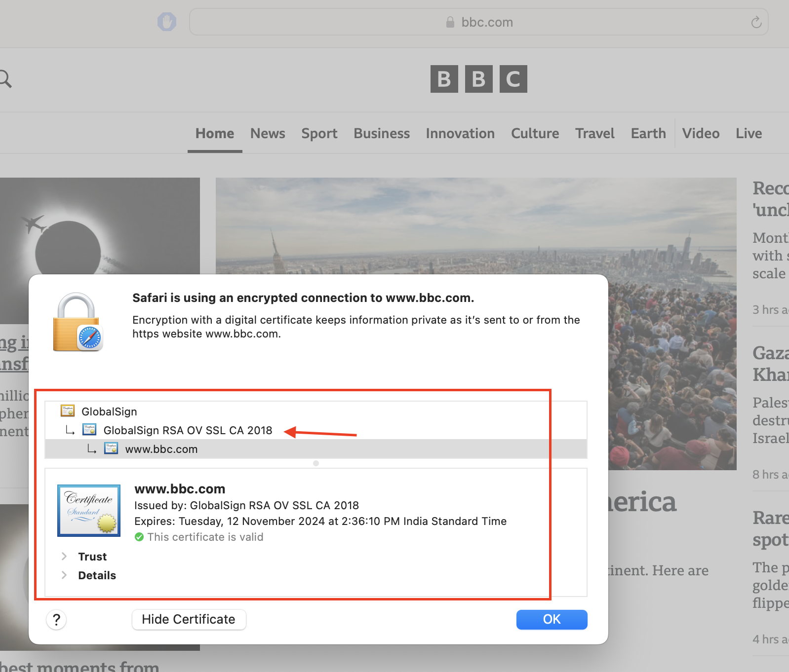This screenshot has width=789, height=672.
Task: Open the Culture section
Action: [535, 134]
